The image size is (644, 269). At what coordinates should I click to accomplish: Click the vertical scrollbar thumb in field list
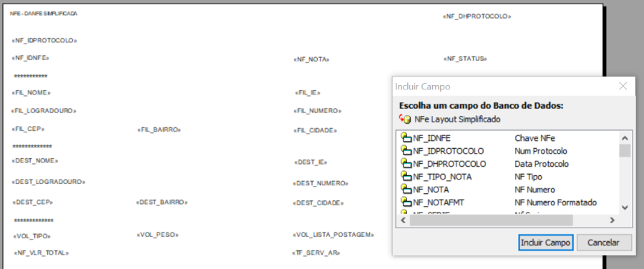pyautogui.click(x=625, y=150)
